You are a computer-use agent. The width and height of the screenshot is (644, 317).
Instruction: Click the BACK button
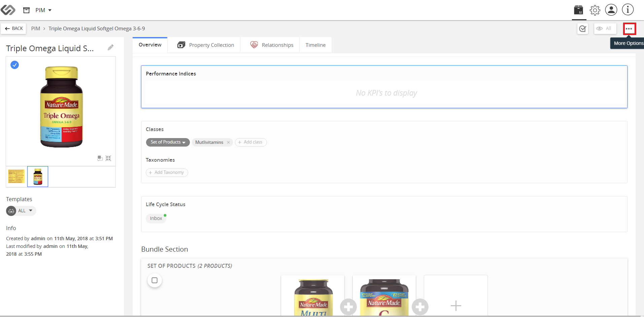point(14,29)
